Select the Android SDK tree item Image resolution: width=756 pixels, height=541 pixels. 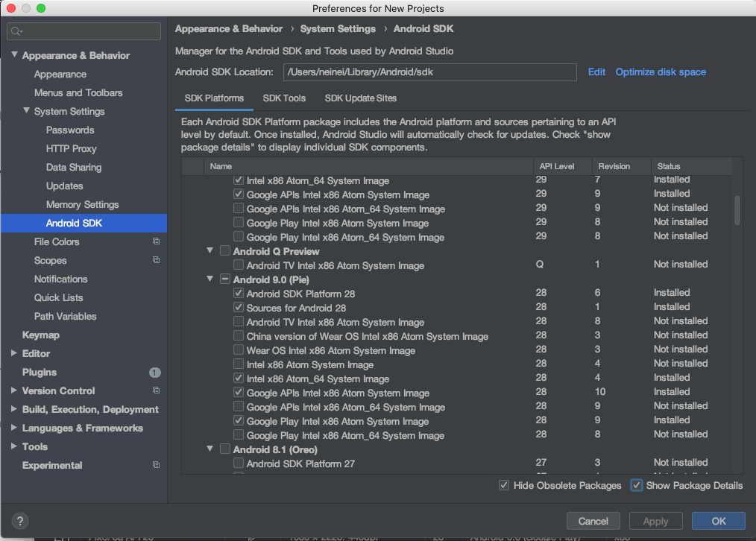84,223
